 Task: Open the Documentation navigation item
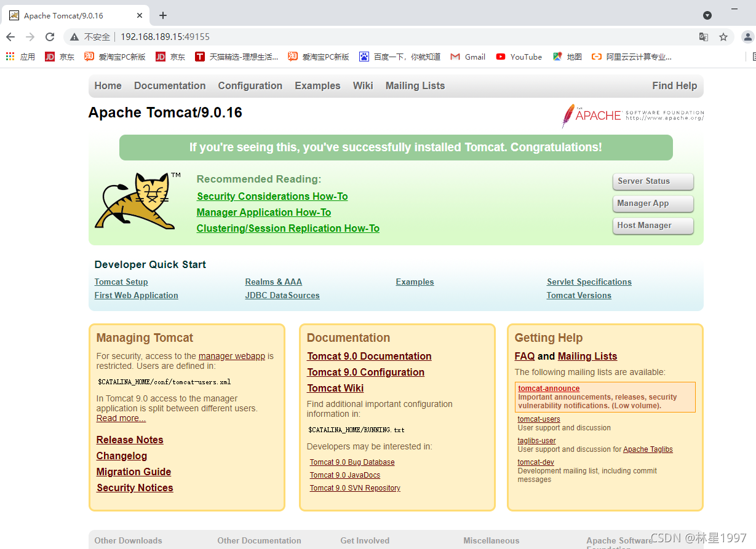170,85
